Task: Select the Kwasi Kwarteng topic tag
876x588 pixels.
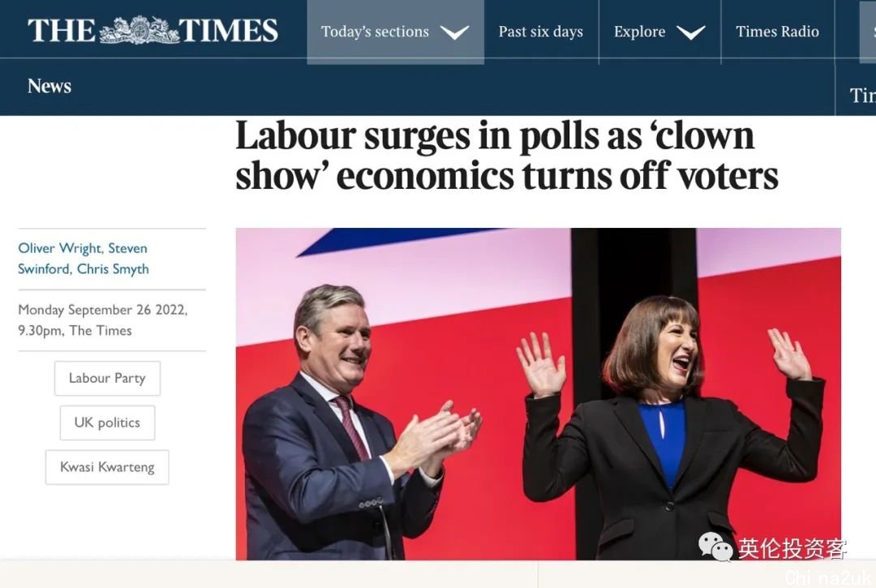Action: coord(107,467)
